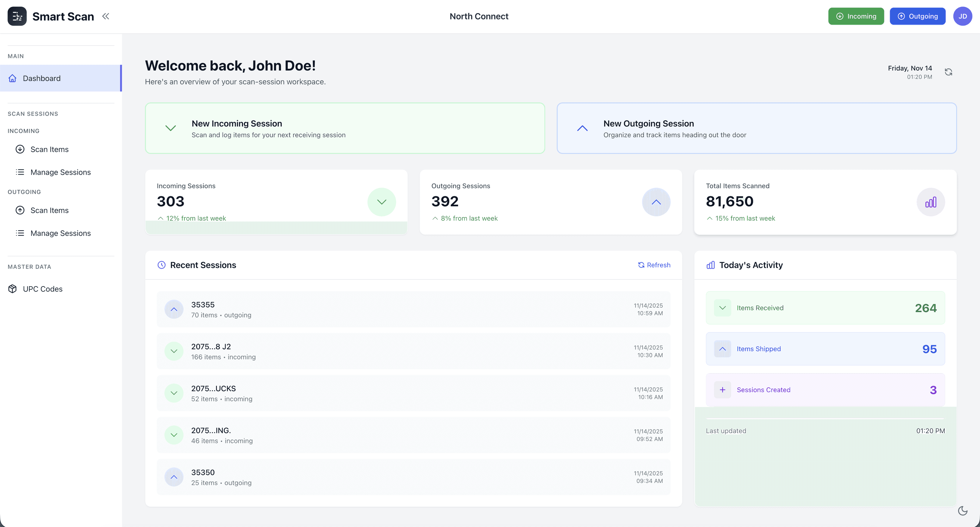This screenshot has width=980, height=527.
Task: Click the Refresh link in Recent Sessions
Action: (x=654, y=265)
